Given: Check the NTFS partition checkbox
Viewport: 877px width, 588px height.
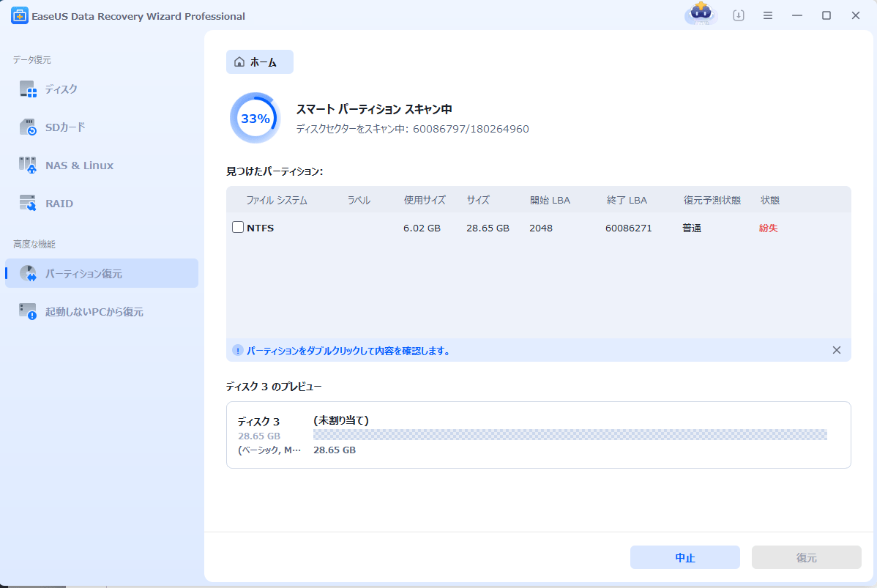Looking at the screenshot, I should [238, 228].
